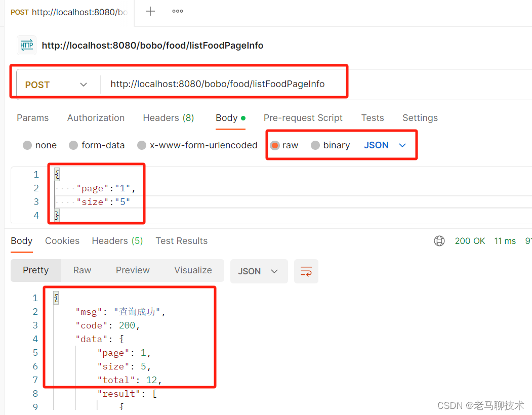Click the POST label on the request tab
This screenshot has width=532, height=415.
point(19,12)
